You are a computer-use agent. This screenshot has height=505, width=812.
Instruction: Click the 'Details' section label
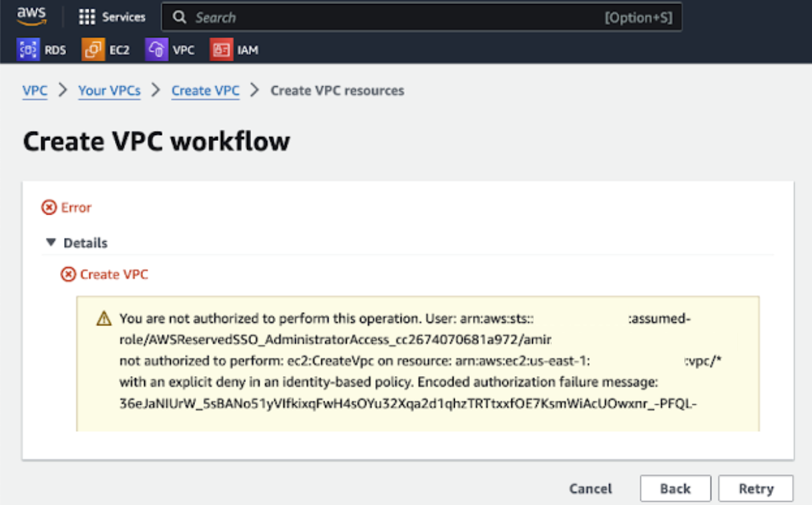coord(85,243)
